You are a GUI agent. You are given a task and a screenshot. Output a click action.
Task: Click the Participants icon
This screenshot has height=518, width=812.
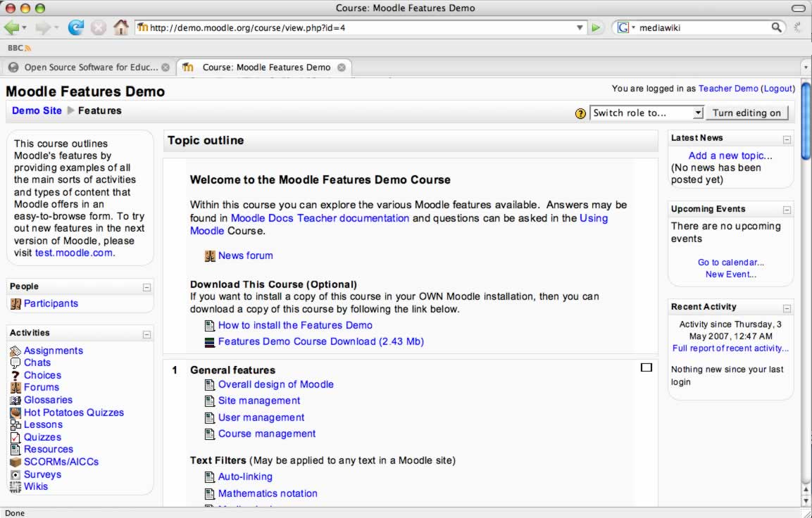pyautogui.click(x=15, y=304)
